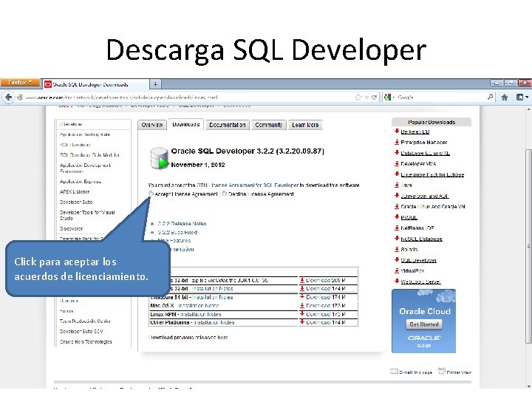532x399 pixels.
Task: Open JDeveloper in the left sidebar
Action: click(x=71, y=124)
